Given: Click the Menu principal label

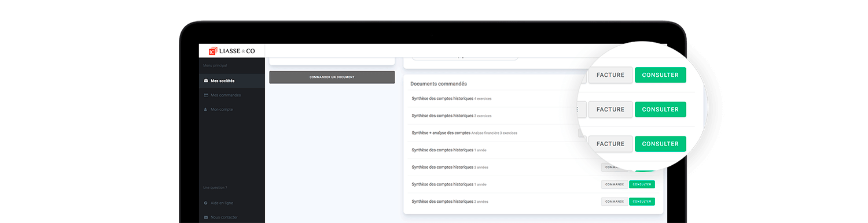Looking at the screenshot, I should (x=215, y=65).
